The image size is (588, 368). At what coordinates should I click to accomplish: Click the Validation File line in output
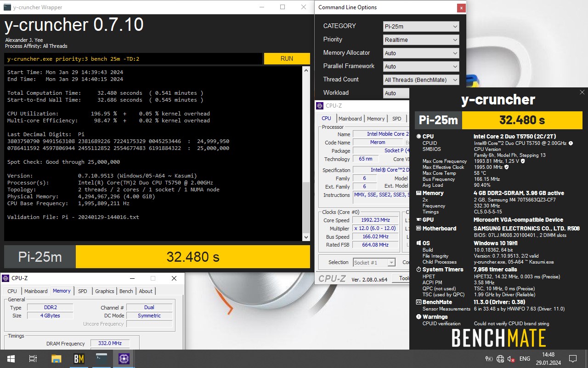[73, 217]
